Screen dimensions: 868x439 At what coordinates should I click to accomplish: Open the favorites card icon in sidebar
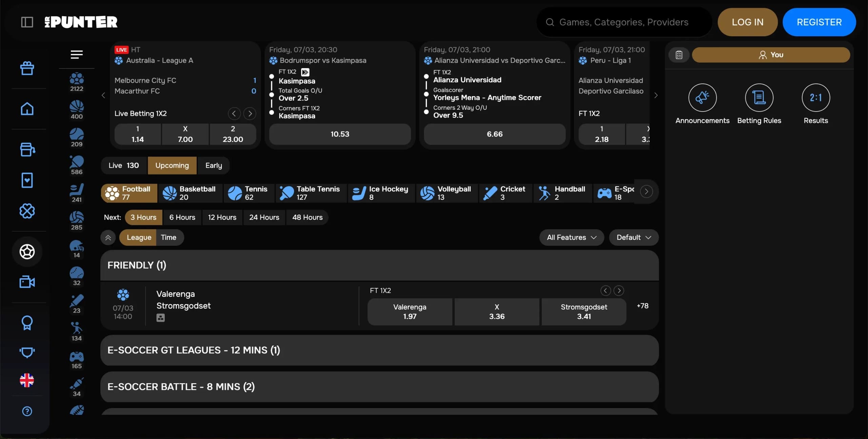27,180
